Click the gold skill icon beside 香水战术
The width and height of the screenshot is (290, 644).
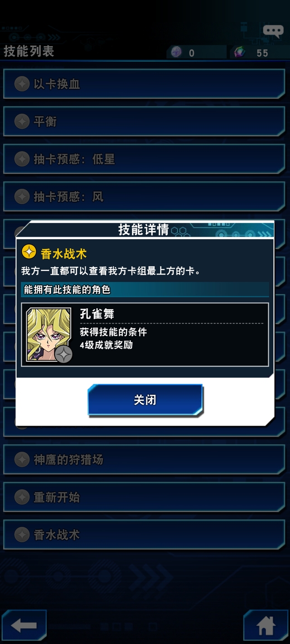(x=29, y=252)
